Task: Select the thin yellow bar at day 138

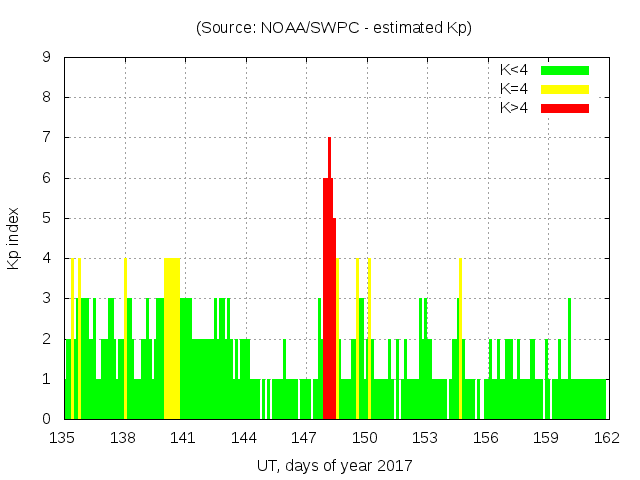Action: [x=125, y=338]
